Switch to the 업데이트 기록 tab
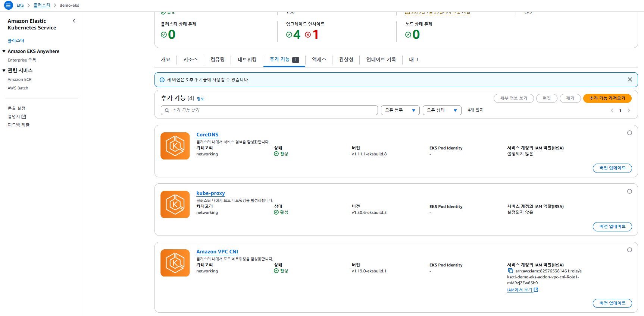 coord(381,60)
